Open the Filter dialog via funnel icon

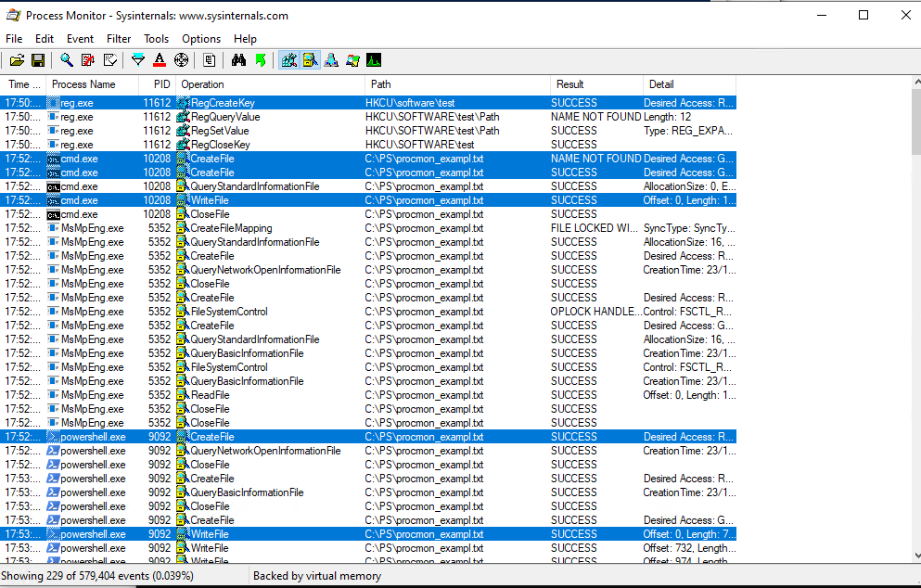coord(138,60)
